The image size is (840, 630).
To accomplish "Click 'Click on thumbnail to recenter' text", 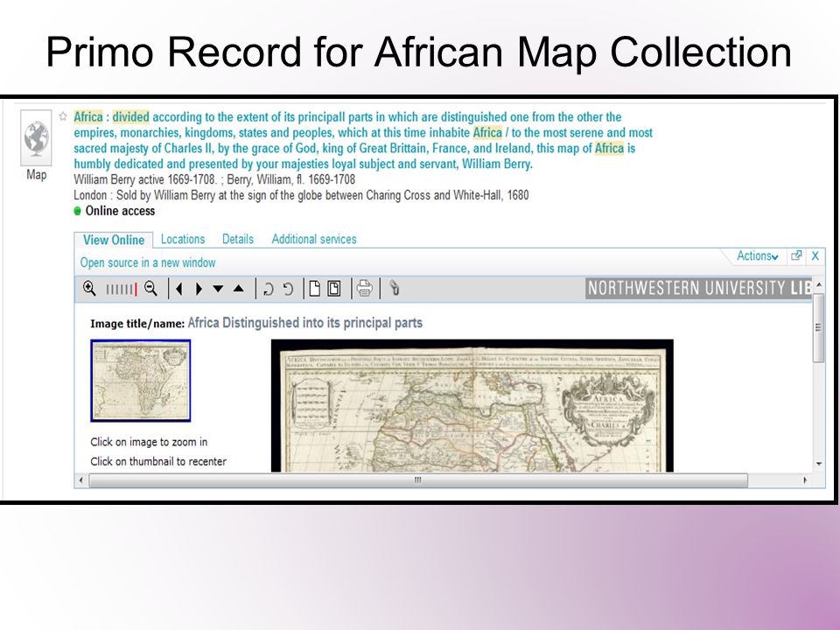I will [158, 461].
